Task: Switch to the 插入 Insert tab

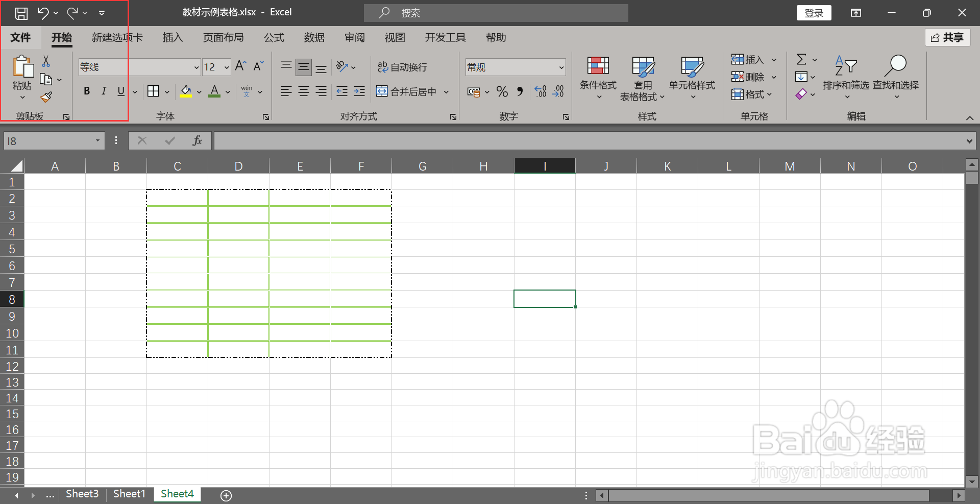Action: (173, 37)
